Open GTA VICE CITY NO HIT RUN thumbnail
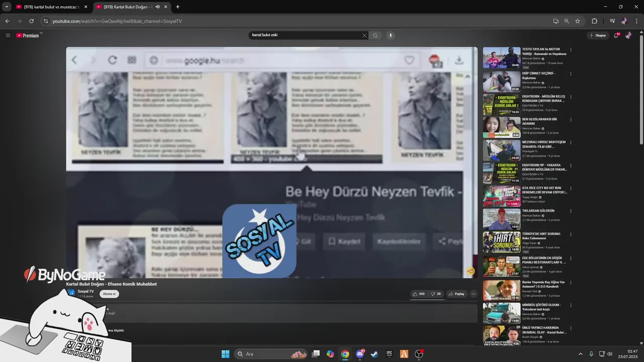Viewport: 644px width, 362px height. 502,196
